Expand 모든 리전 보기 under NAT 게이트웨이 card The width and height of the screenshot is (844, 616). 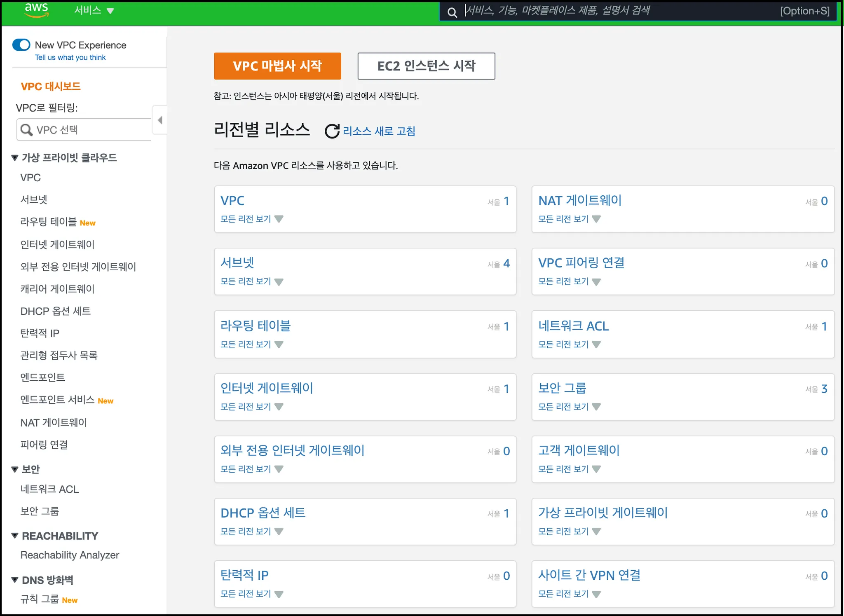pyautogui.click(x=569, y=219)
